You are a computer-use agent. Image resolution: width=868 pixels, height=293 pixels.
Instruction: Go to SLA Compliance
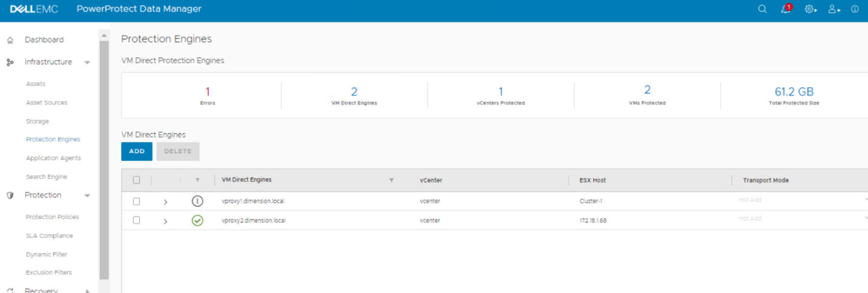coord(49,235)
